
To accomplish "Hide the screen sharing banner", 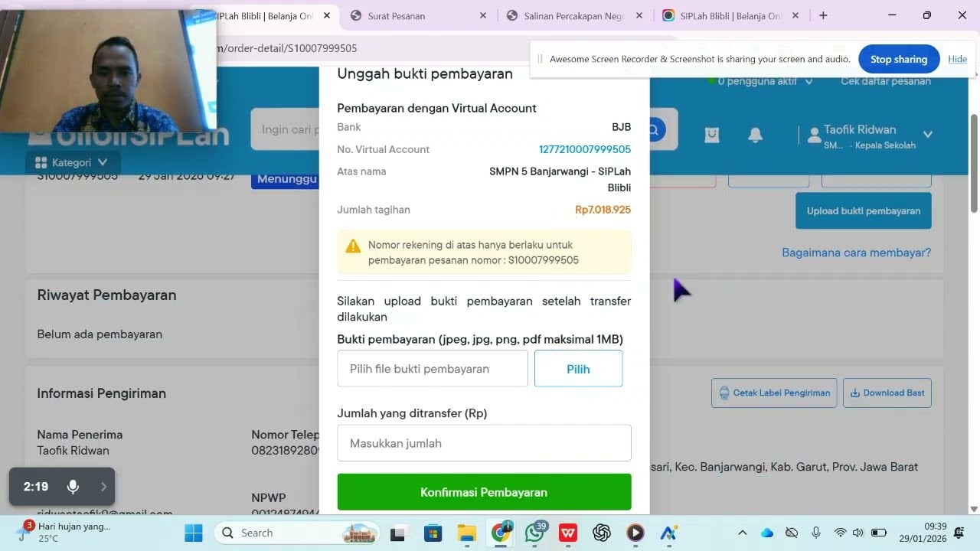I will tap(958, 59).
